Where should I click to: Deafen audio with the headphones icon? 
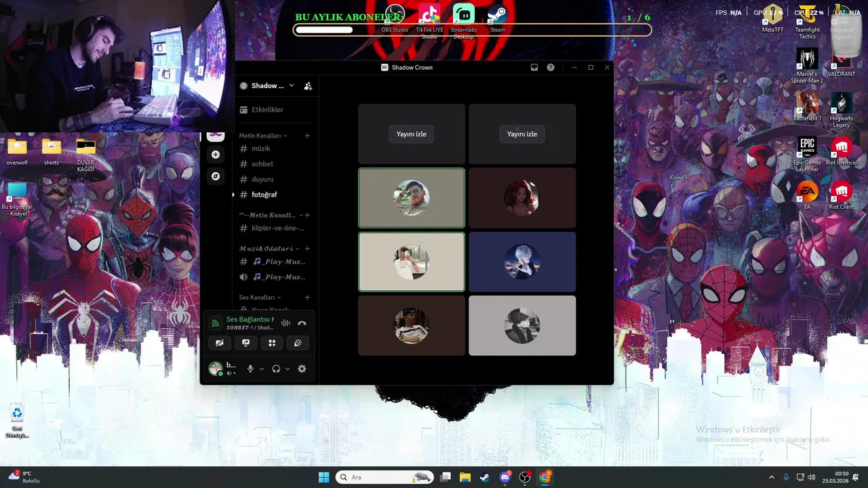tap(276, 369)
